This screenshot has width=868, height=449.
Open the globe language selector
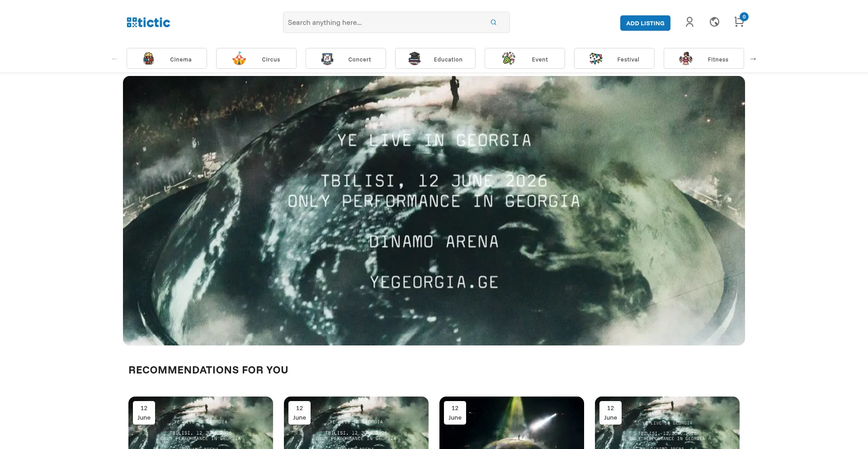tap(714, 22)
